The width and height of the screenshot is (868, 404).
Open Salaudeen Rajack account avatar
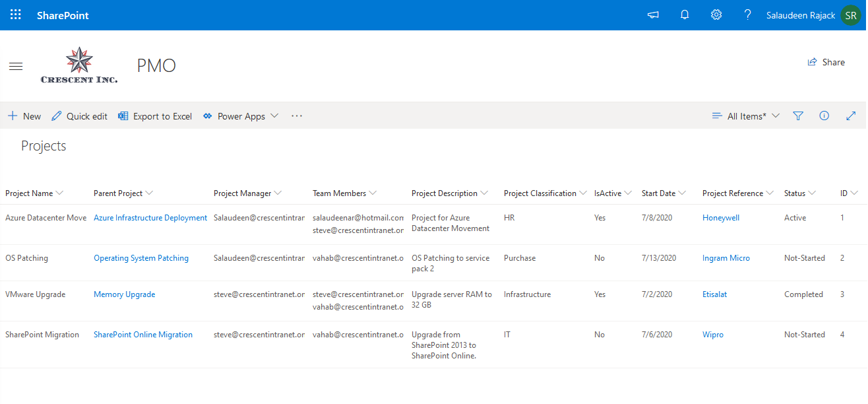[851, 15]
